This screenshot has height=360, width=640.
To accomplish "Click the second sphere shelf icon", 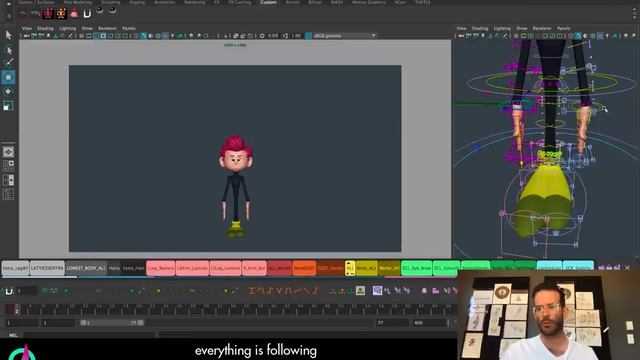I will pos(113,11).
